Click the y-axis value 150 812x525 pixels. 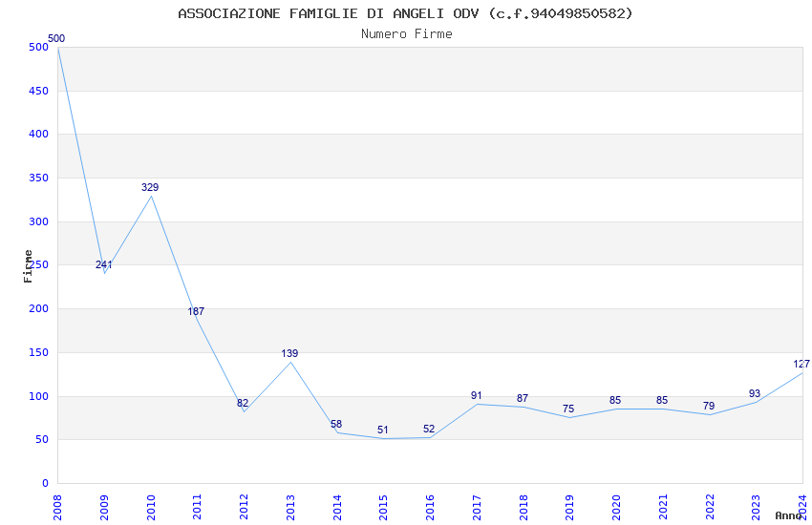coord(39,353)
